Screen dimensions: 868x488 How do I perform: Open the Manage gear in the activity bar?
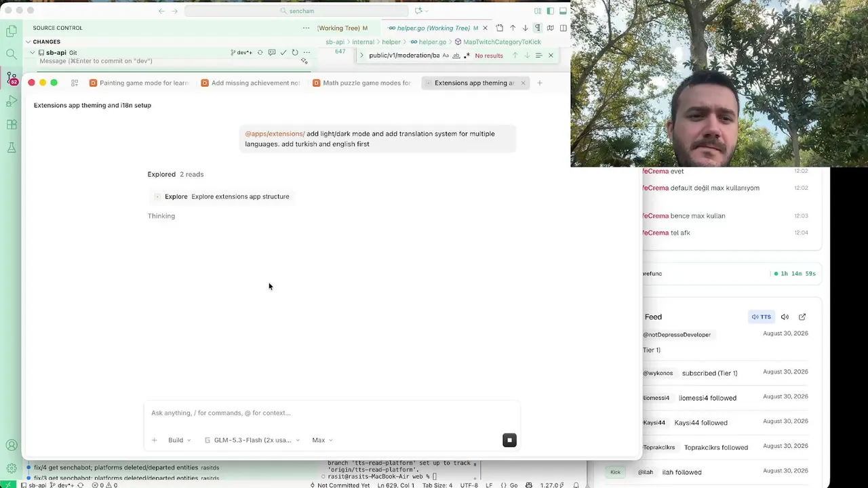pos(12,468)
